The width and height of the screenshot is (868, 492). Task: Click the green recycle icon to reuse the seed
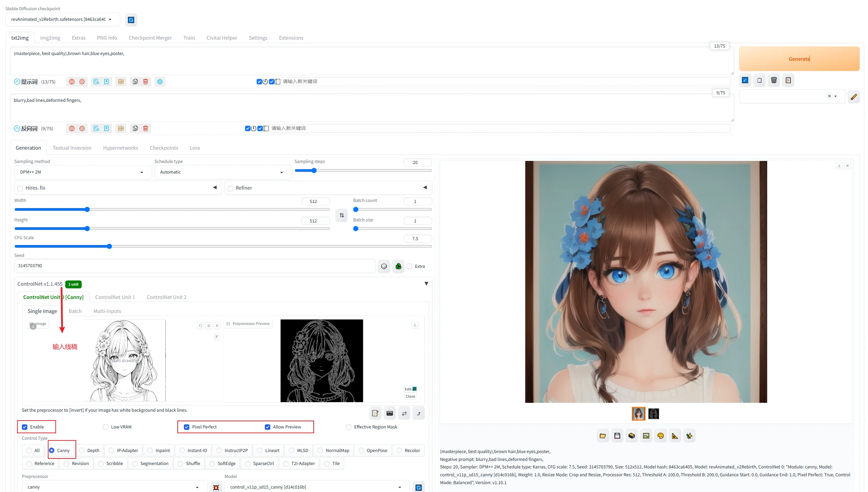pyautogui.click(x=398, y=266)
